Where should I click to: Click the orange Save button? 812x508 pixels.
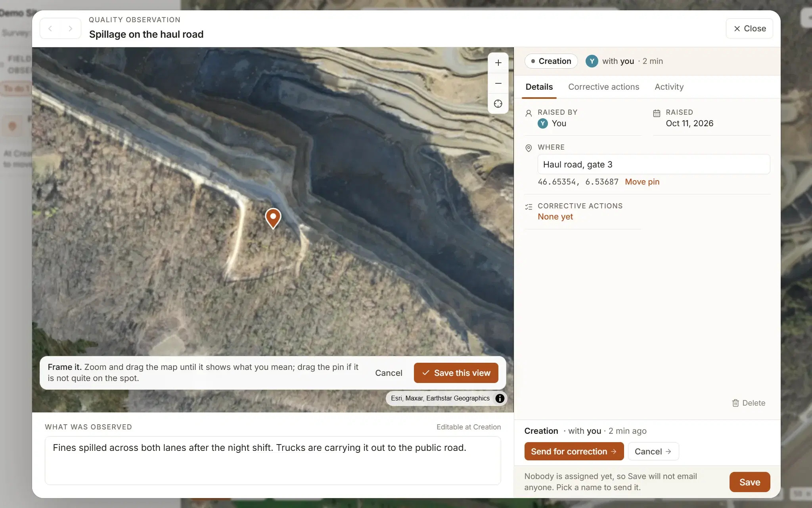tap(749, 482)
